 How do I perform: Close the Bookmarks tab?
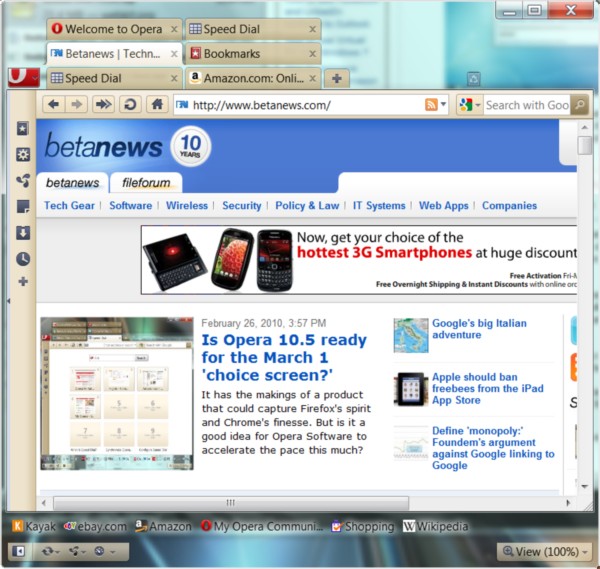(x=313, y=54)
